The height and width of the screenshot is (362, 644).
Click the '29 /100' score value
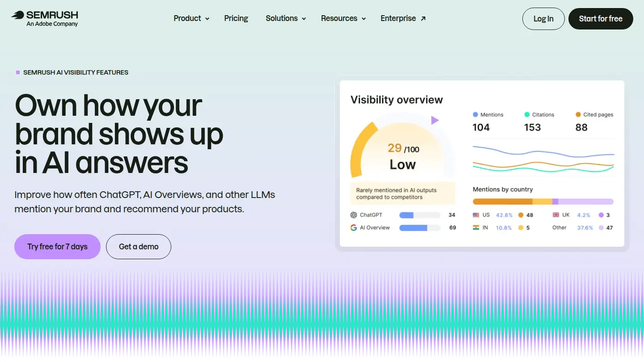point(403,148)
